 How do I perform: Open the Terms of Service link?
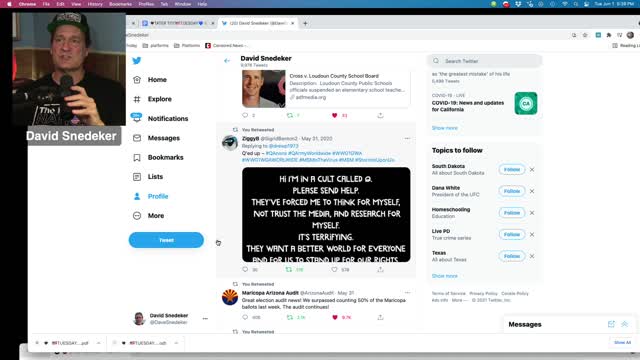[448, 293]
